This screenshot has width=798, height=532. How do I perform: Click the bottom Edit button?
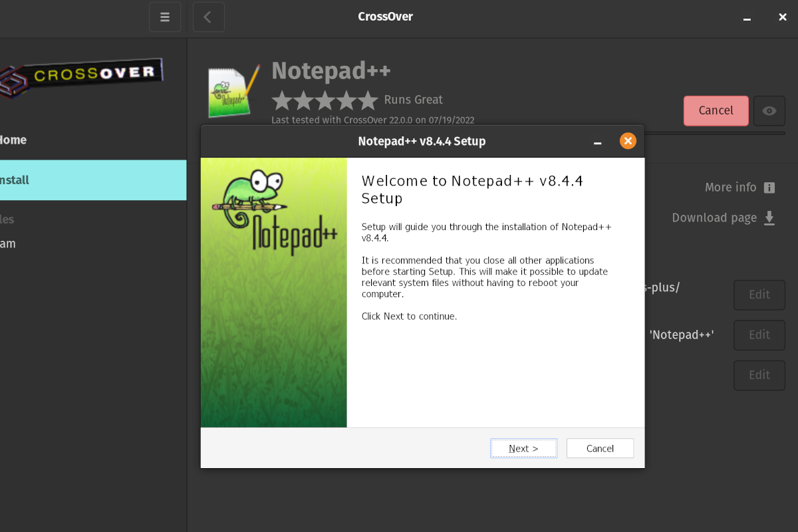click(x=759, y=375)
